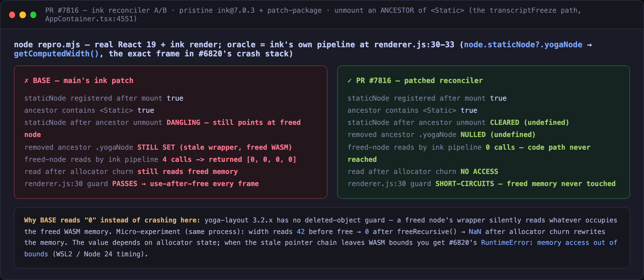Click the '(WSL2 / Node 24 timing).' text

[x=100, y=254]
